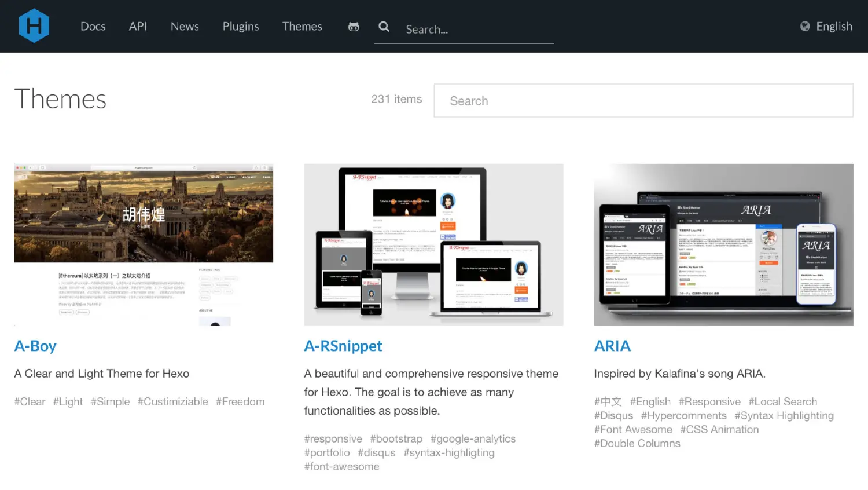The image size is (868, 490).
Task: Filter by the #Local Search tag
Action: (783, 401)
